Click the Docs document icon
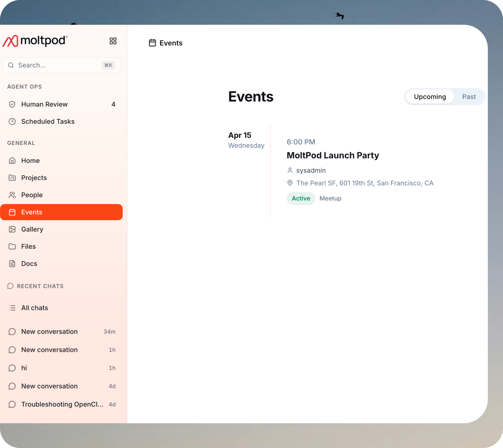Screen dimensions: 503x448 point(12,264)
